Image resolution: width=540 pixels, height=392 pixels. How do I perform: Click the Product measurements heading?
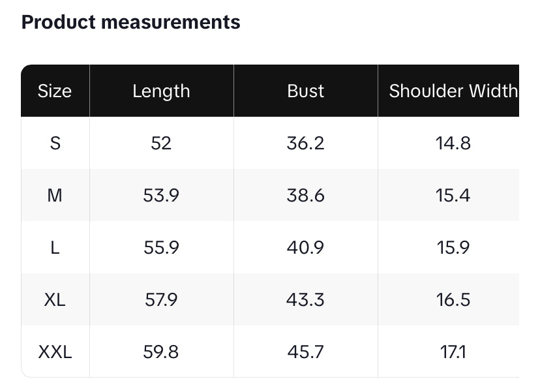point(130,22)
